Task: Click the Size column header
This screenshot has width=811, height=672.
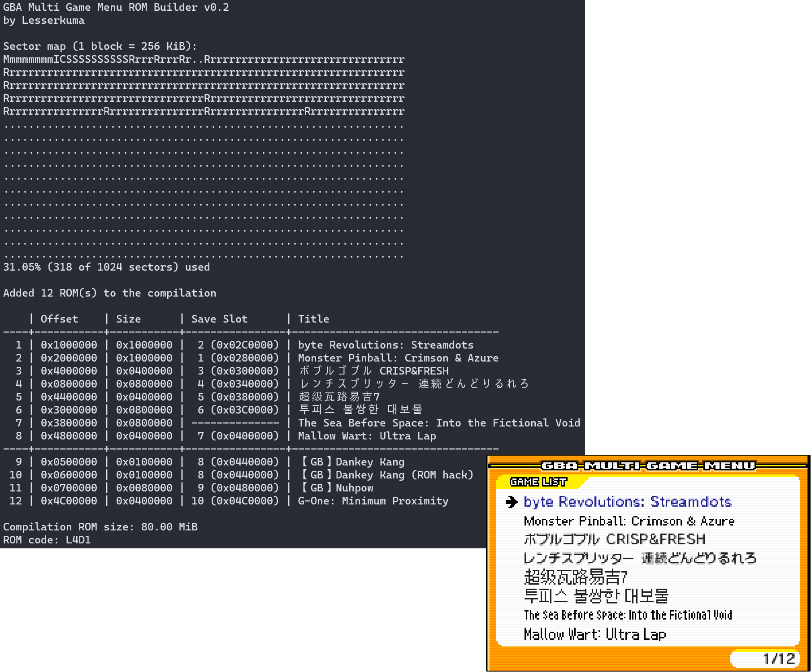Action: tap(129, 319)
